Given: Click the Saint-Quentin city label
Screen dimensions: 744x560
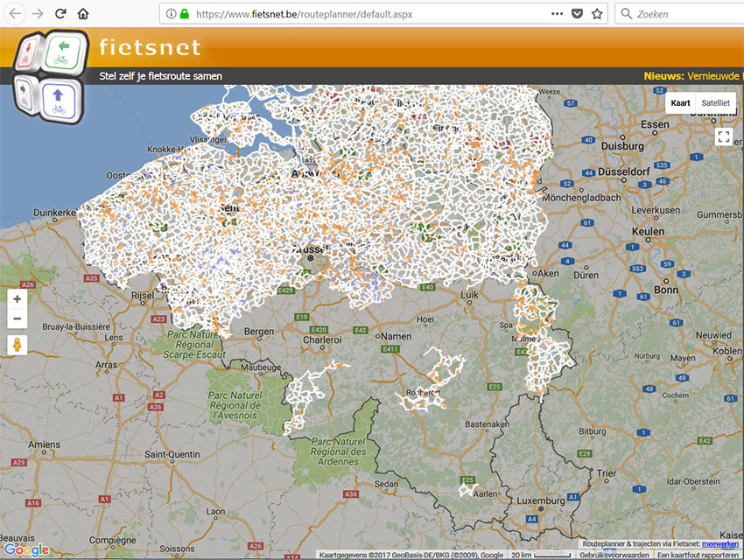Looking at the screenshot, I should pos(172,454).
